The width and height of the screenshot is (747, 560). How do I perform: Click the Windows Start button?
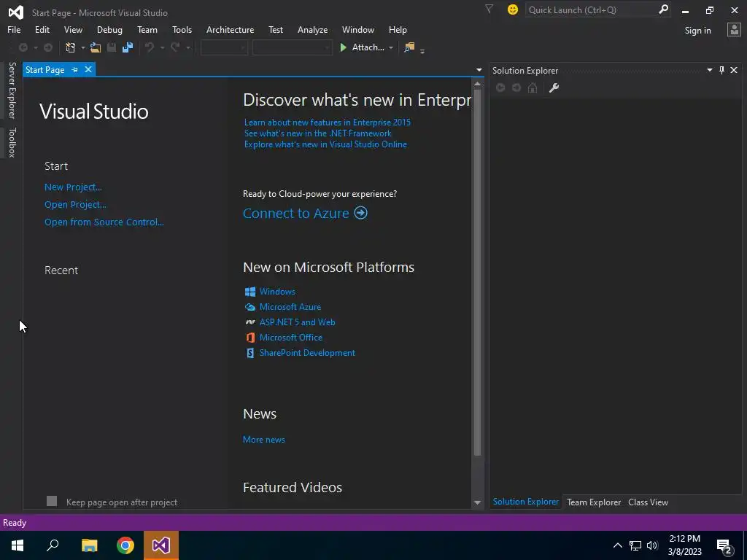click(x=18, y=545)
